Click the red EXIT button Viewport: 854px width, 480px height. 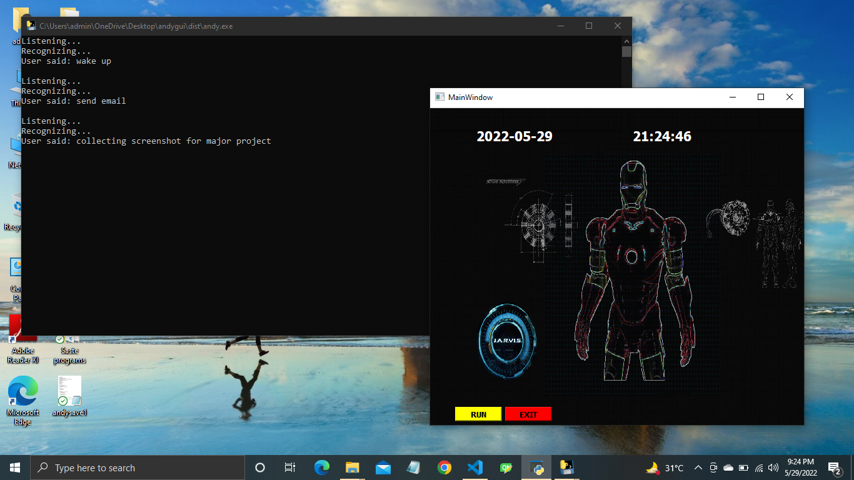[528, 414]
